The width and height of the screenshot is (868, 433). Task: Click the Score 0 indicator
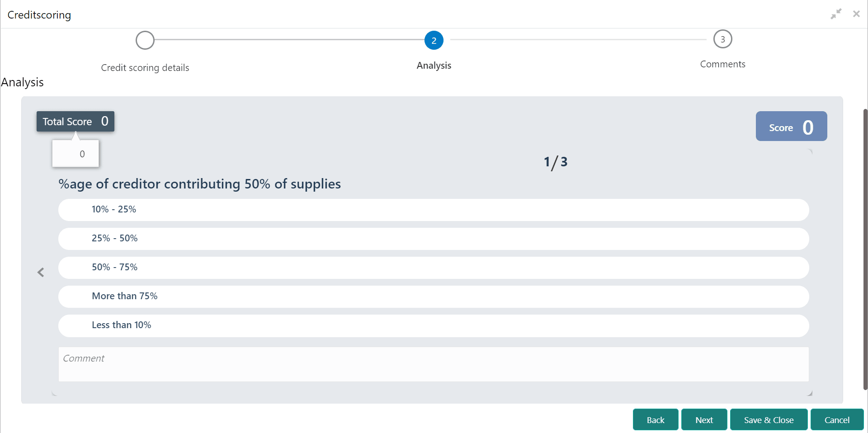coord(791,126)
